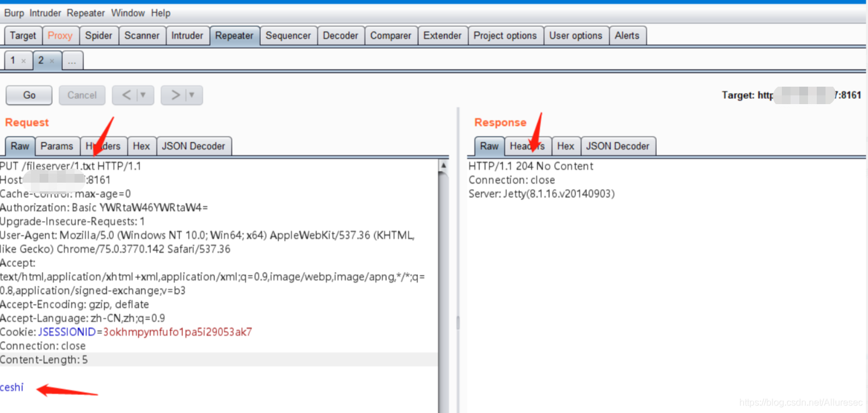Open the Window menu

point(128,13)
